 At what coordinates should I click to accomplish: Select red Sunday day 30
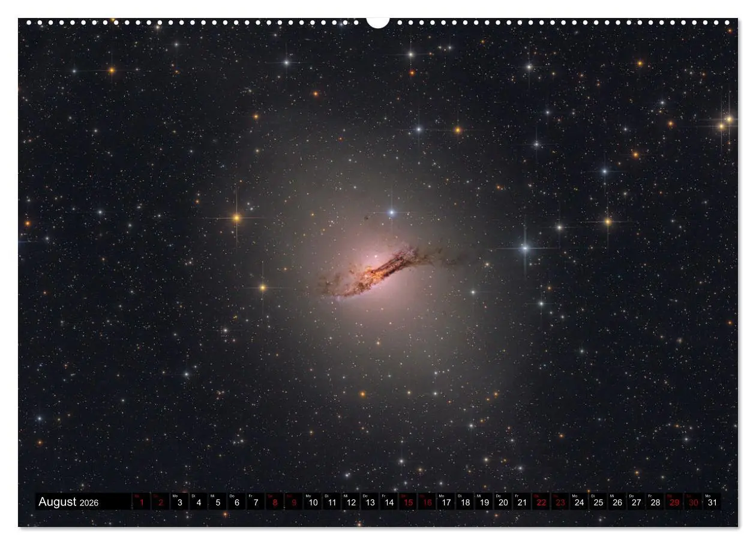tap(694, 502)
